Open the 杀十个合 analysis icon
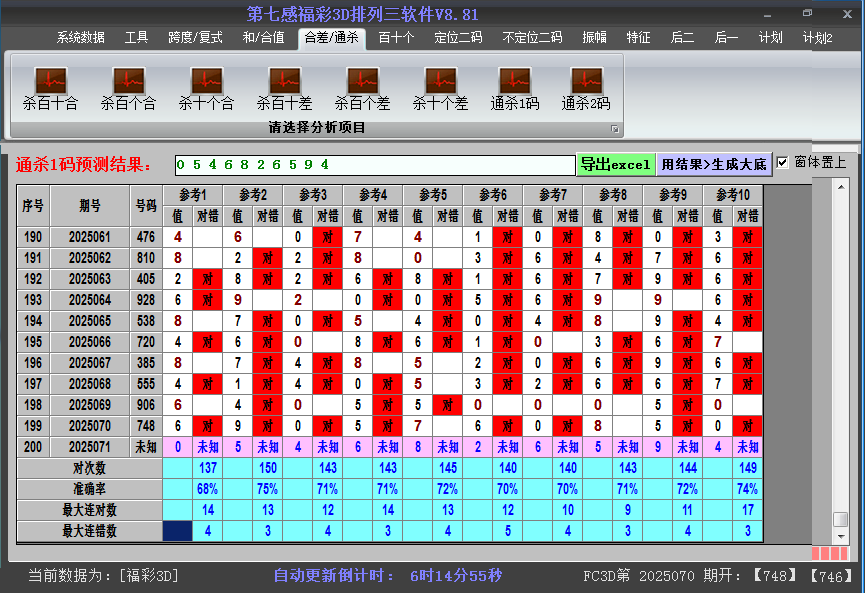Screen dimensions: 865x593 tap(206, 89)
